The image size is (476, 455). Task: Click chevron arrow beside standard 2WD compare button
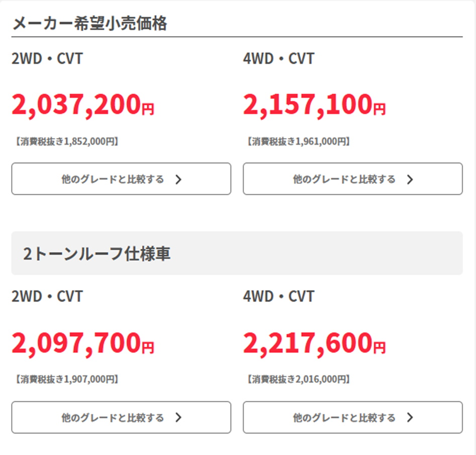178,180
